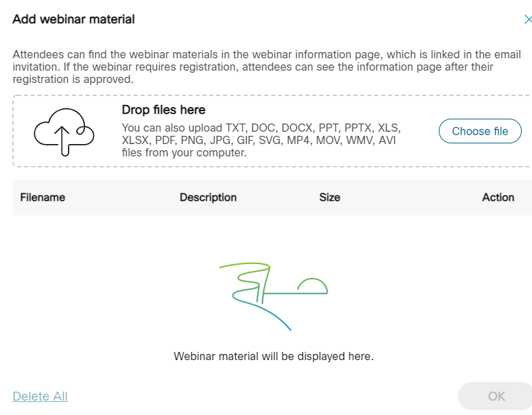
Task: Click 'Webinar material will be displayed here' text
Action: (273, 357)
